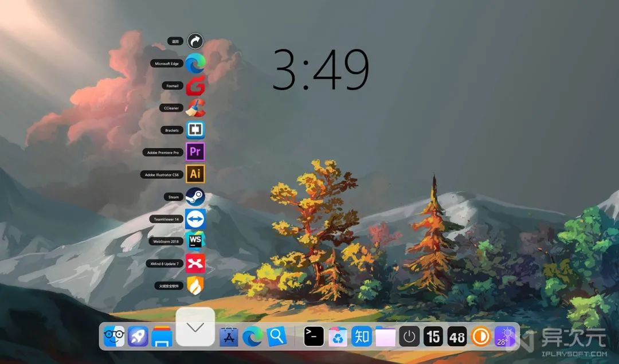Toggle dark mode with the contrast icon
Screen dimensions: 619x364
click(x=481, y=337)
